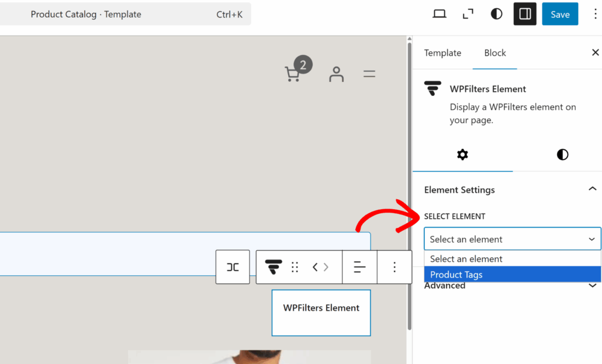Click the Save button
602x364 pixels.
559,13
